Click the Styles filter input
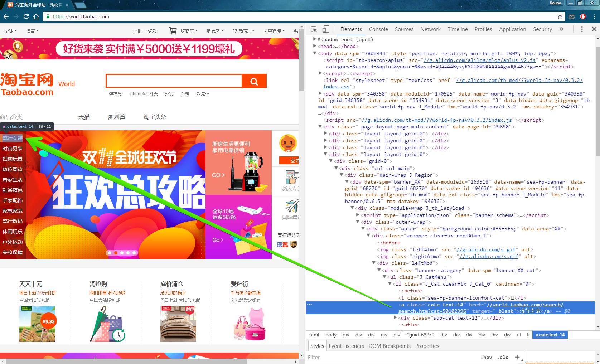 392,357
